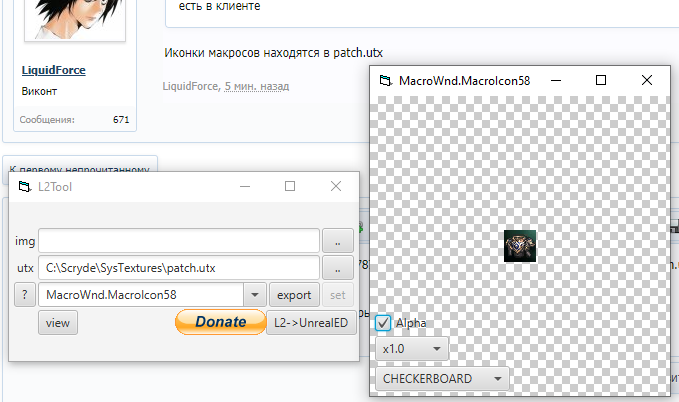Viewport: 679px width, 402px height.
Task: Close the L2Tool window
Action: pyautogui.click(x=336, y=186)
